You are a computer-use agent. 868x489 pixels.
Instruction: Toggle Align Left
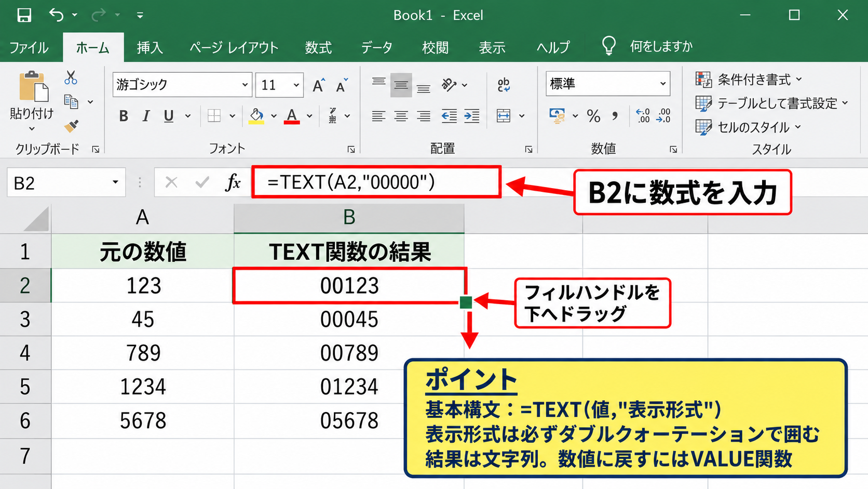[x=378, y=116]
